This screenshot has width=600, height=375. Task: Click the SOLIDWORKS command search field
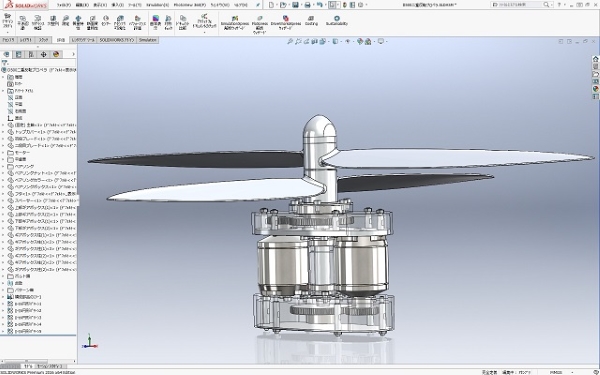point(520,5)
